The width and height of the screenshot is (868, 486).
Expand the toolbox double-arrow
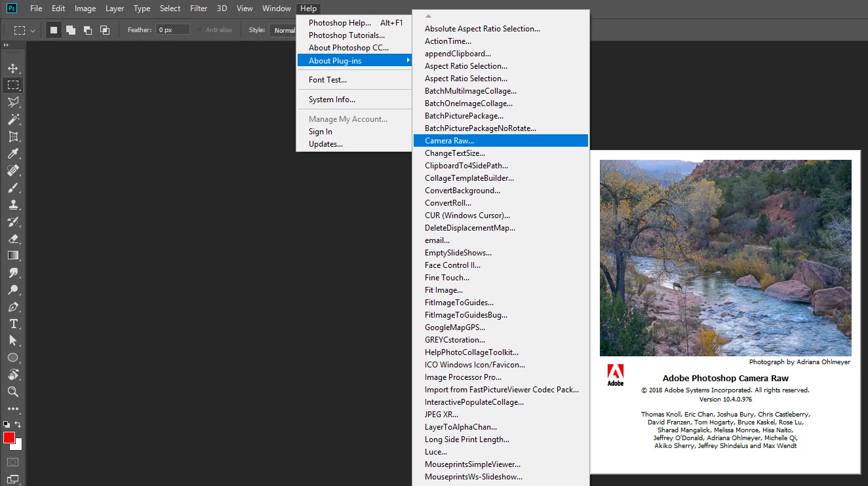[7, 45]
